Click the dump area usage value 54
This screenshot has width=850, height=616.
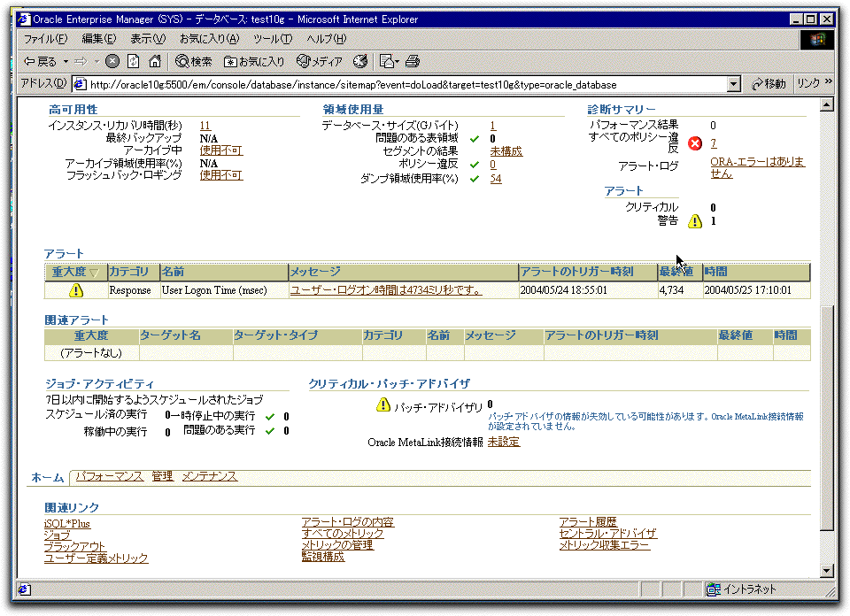(x=496, y=179)
